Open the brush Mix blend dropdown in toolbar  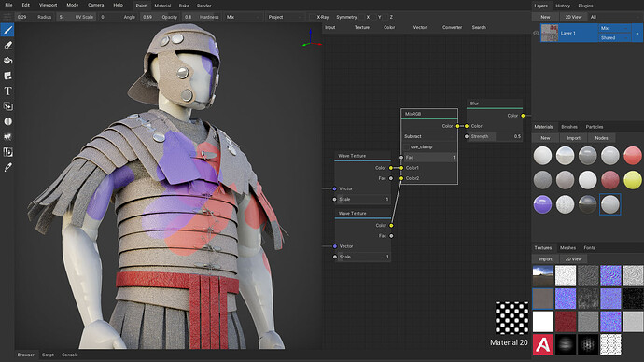point(244,17)
